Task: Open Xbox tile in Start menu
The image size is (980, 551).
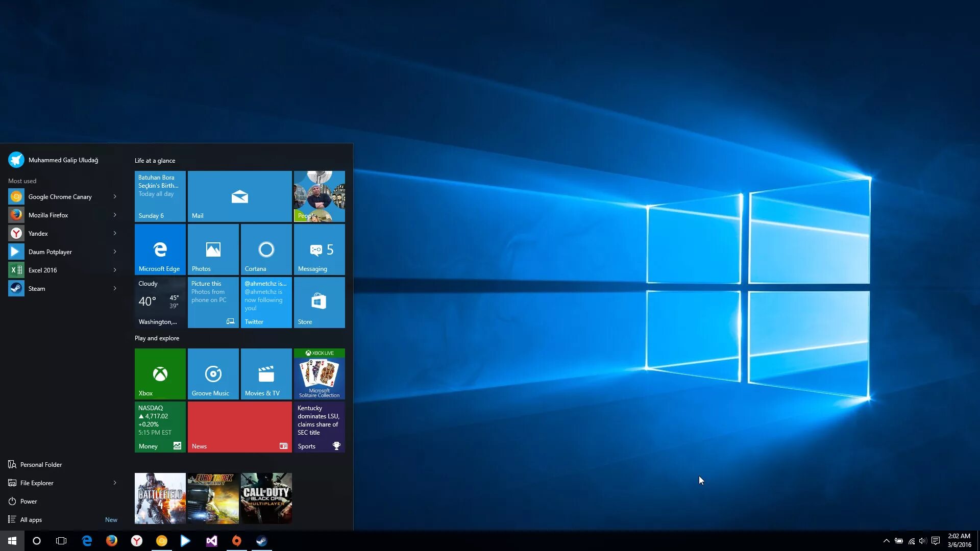Action: (160, 373)
